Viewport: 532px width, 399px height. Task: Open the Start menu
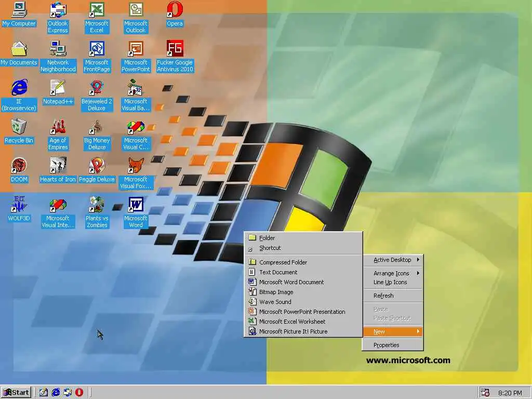pos(16,393)
